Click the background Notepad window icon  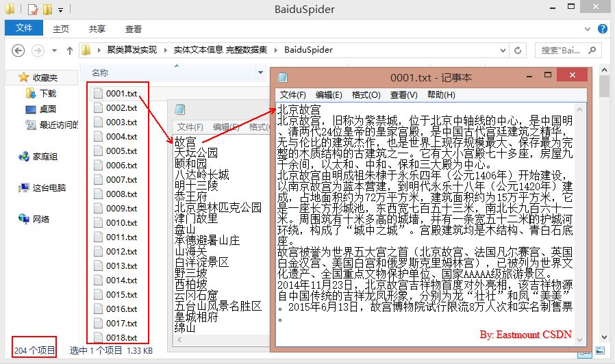coord(180,109)
